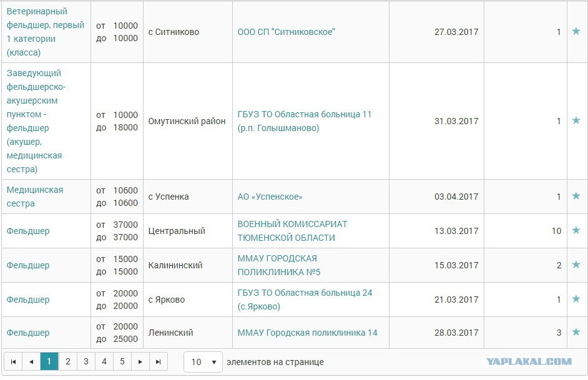588x380 pixels.
Task: Open items-per-page dropdown showing 10
Action: 203,362
